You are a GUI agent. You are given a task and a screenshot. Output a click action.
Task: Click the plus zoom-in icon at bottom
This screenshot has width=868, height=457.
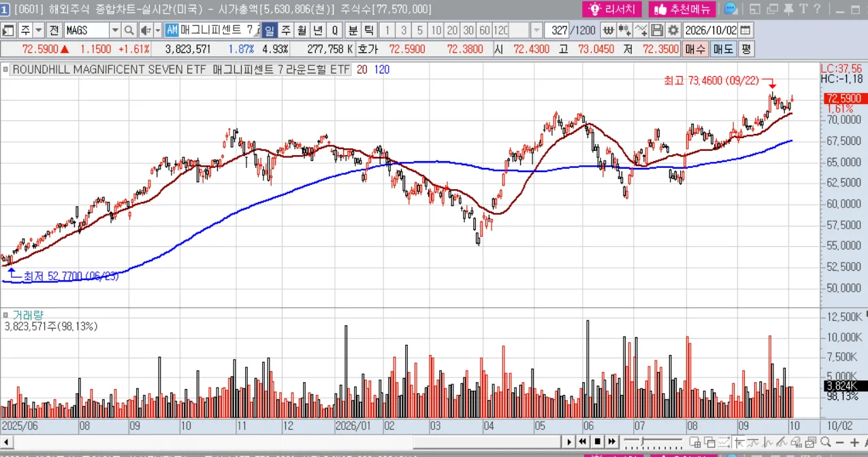click(x=855, y=442)
